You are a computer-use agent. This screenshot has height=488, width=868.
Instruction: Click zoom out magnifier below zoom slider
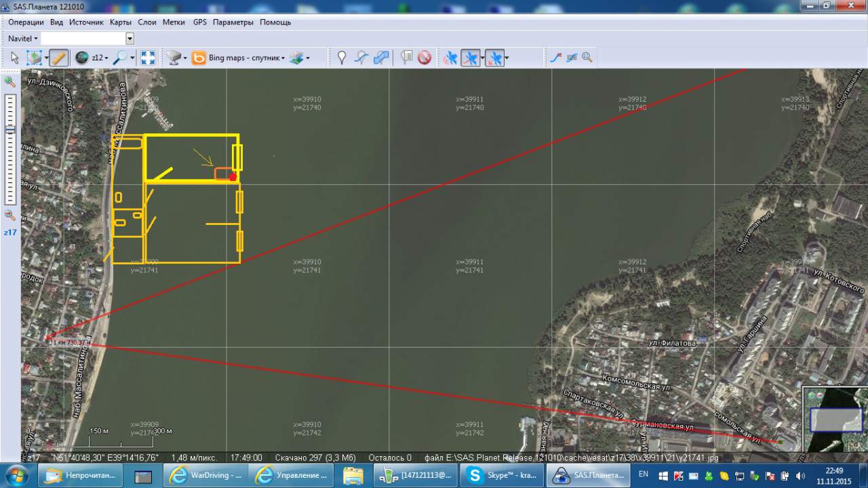(10, 215)
